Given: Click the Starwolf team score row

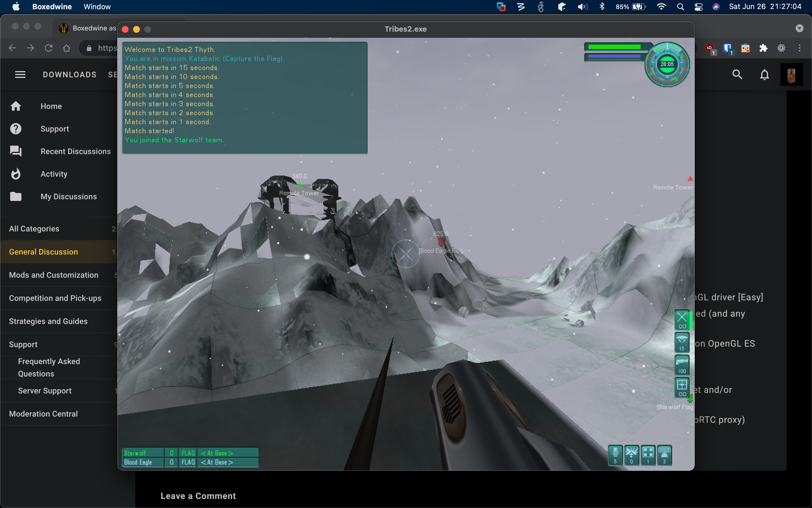Looking at the screenshot, I should [x=191, y=453].
